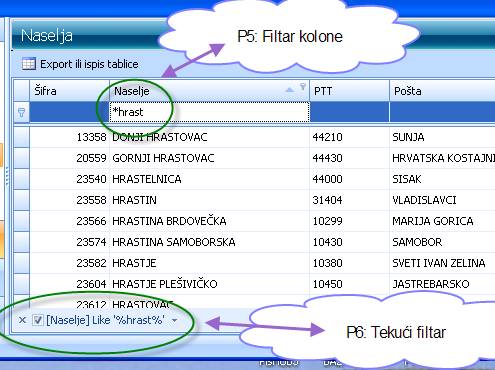Click the Pošta cell SUNJA
The height and width of the screenshot is (370, 495).
pyautogui.click(x=442, y=137)
